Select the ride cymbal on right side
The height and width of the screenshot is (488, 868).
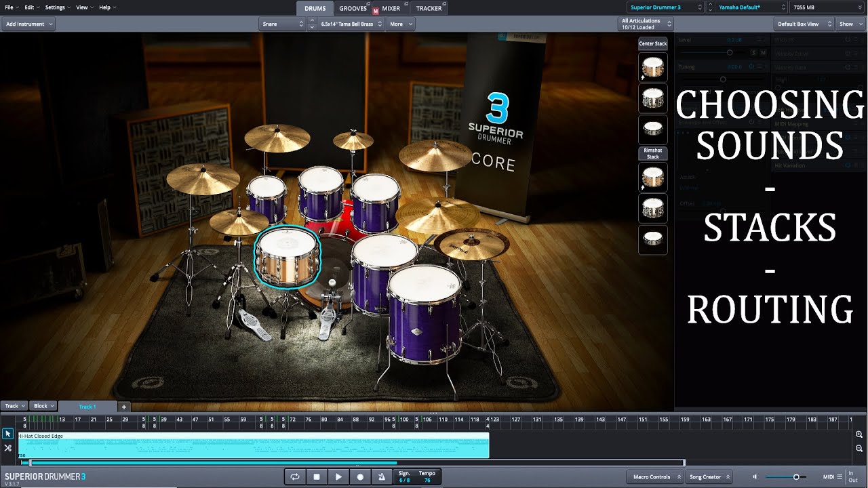(x=437, y=215)
